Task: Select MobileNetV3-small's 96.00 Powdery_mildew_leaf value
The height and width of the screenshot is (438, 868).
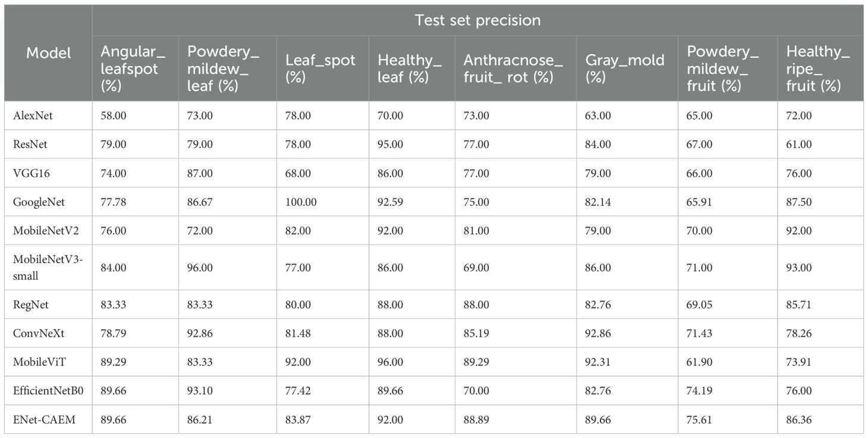Action: pos(200,268)
